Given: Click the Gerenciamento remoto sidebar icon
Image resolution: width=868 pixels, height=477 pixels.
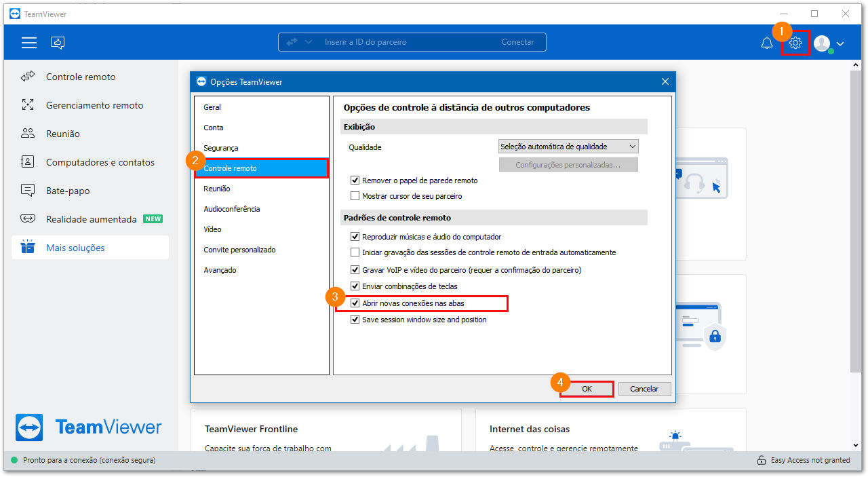Looking at the screenshot, I should [28, 105].
